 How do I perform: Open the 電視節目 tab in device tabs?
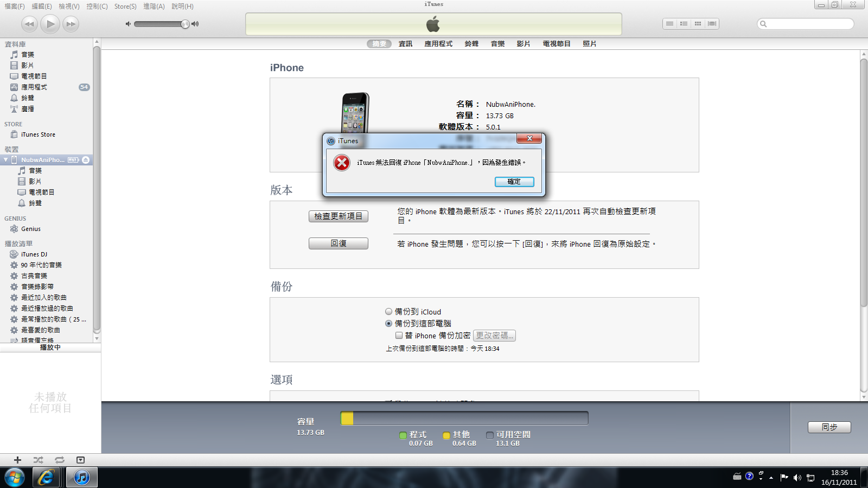(557, 44)
